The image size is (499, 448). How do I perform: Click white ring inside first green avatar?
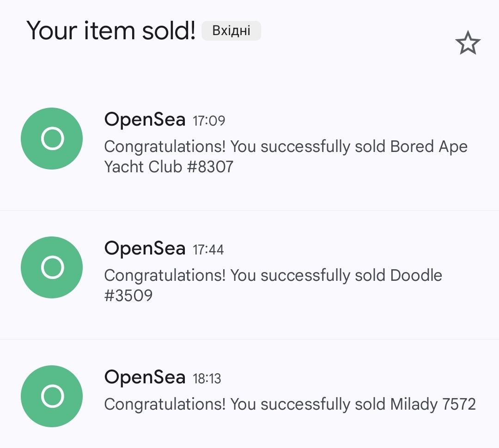coord(53,139)
